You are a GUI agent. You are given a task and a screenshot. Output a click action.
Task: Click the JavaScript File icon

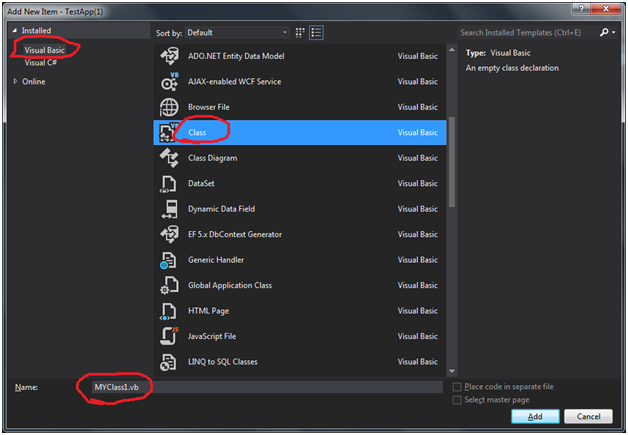click(169, 336)
